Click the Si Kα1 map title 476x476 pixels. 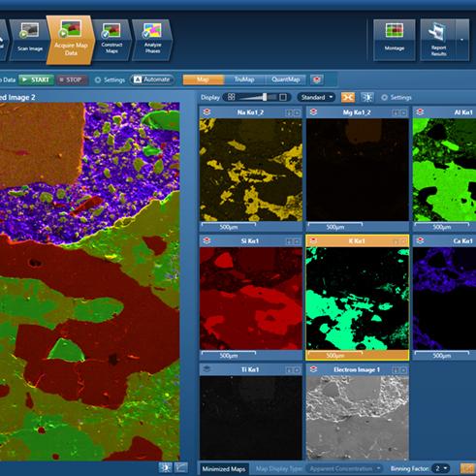pyautogui.click(x=250, y=240)
